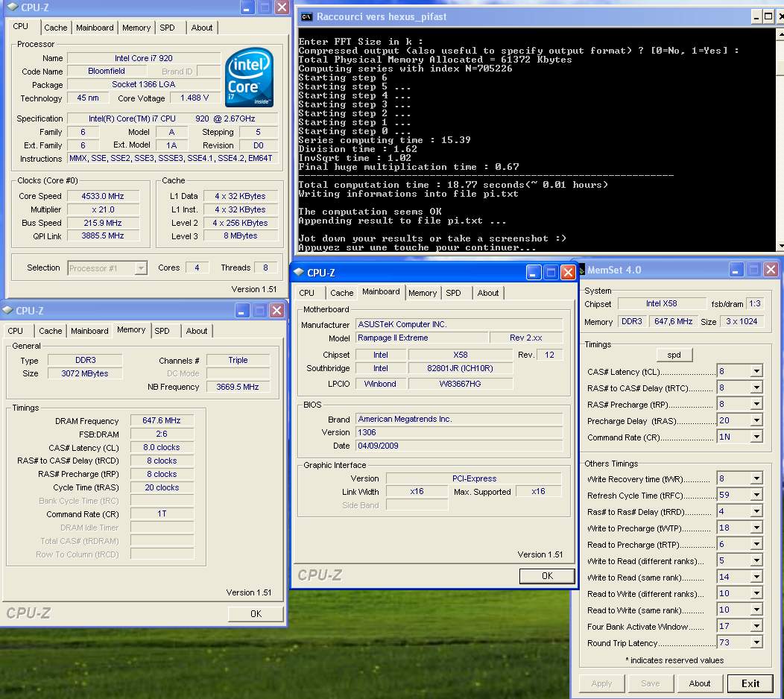This screenshot has height=699, width=784.
Task: Click the Core Voltage 1.488 V value
Action: pyautogui.click(x=194, y=98)
